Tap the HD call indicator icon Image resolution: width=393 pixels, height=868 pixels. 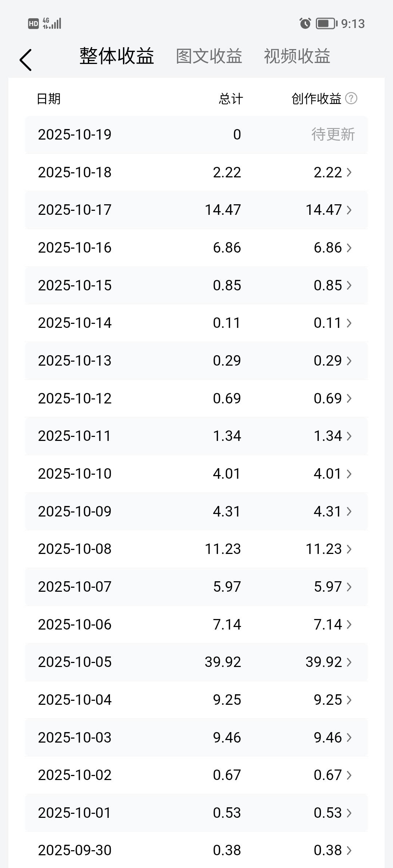pyautogui.click(x=33, y=24)
